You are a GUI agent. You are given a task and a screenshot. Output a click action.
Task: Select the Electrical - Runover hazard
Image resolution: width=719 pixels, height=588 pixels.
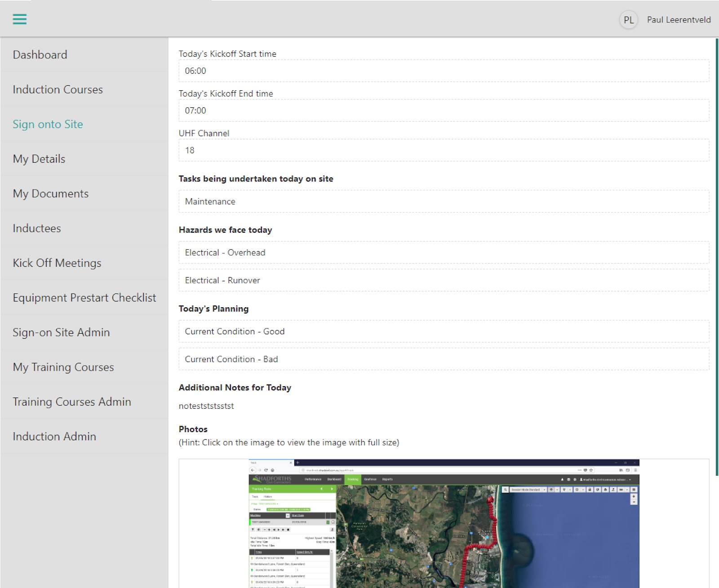point(444,280)
